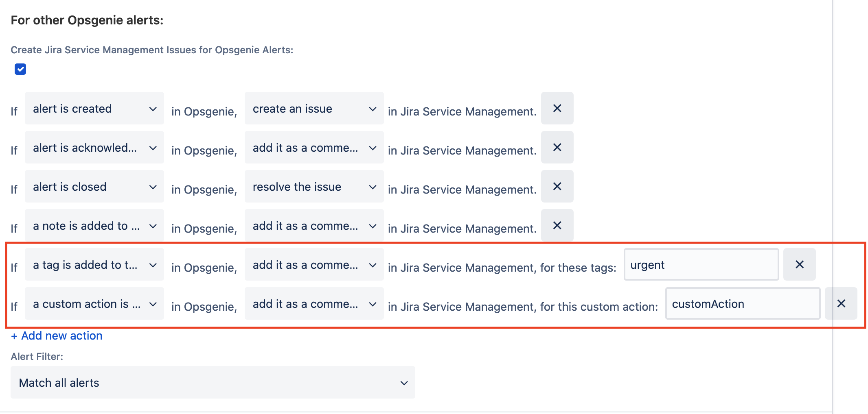Open the 'alert is closed' condition dropdown
This screenshot has width=868, height=414.
tap(94, 186)
